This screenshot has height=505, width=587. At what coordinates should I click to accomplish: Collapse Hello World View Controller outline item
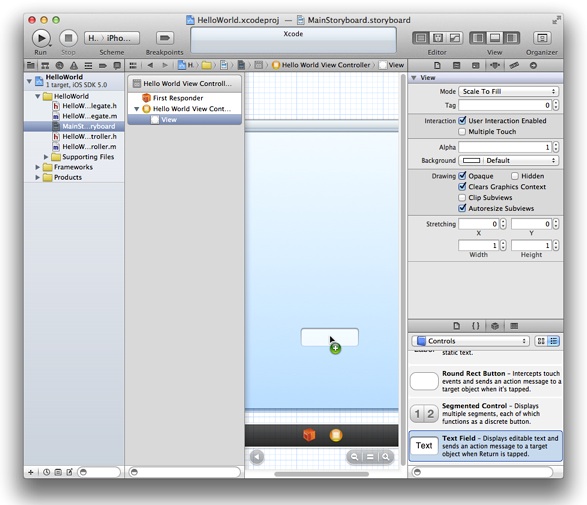pyautogui.click(x=137, y=109)
